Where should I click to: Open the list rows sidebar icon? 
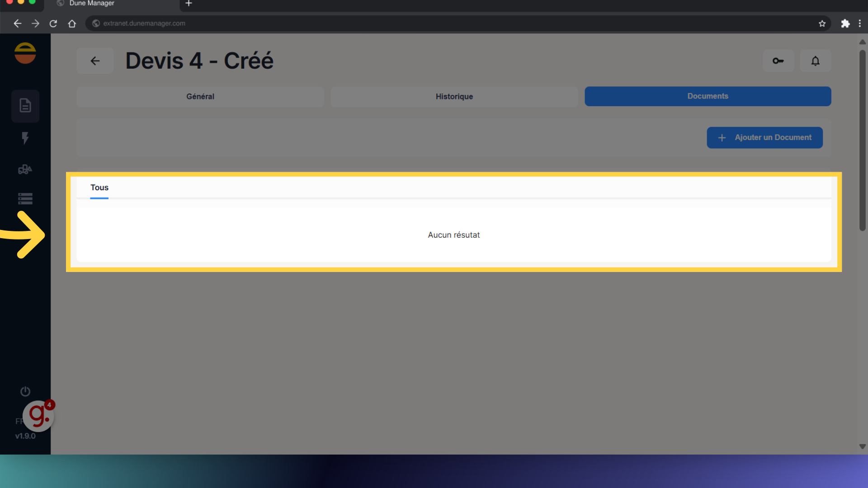(25, 199)
